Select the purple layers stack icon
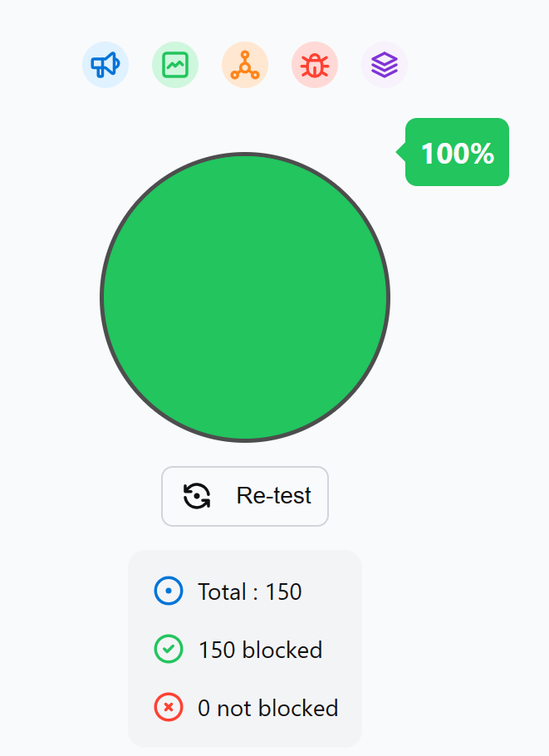The width and height of the screenshot is (549, 756). click(385, 65)
